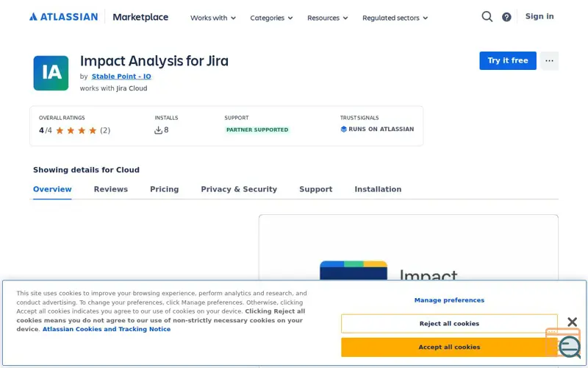Open the Stable Point - IO vendor link
Screen dimensions: 588x368
point(121,77)
